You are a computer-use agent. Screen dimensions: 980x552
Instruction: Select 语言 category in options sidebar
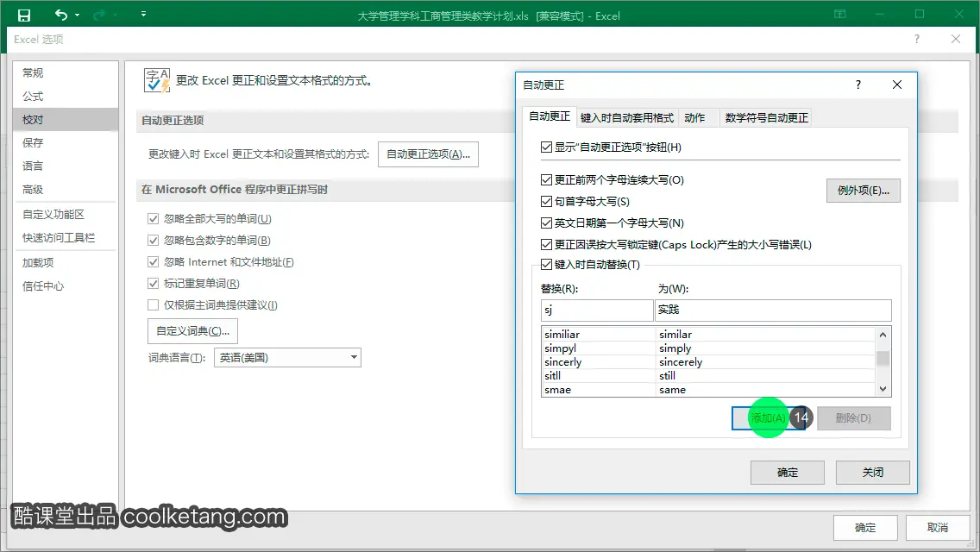(66, 166)
